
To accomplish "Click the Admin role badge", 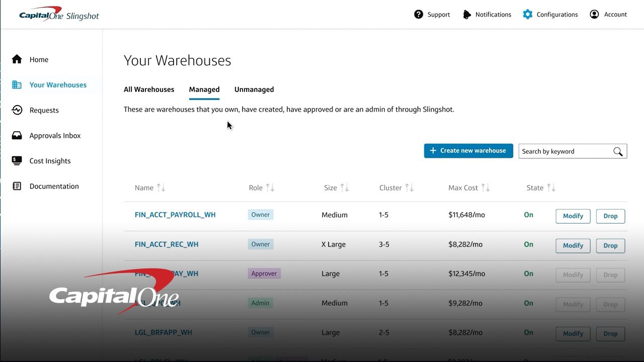I will pos(261,303).
